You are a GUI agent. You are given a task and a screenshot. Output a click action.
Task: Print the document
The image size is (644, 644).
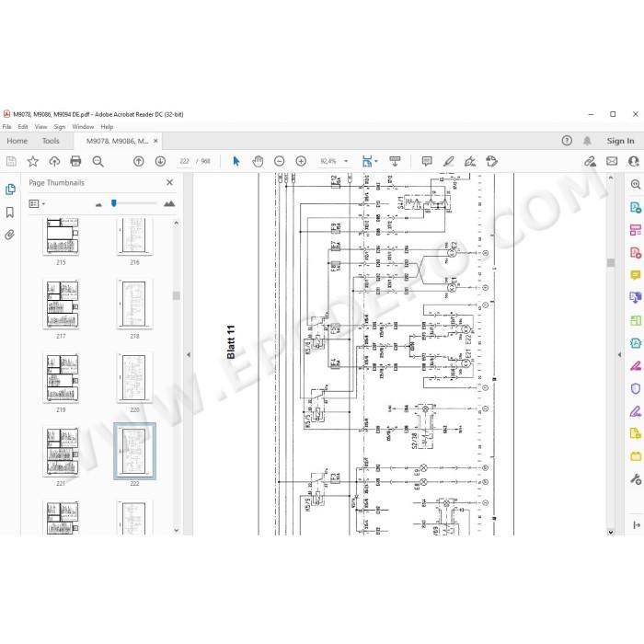[x=76, y=161]
